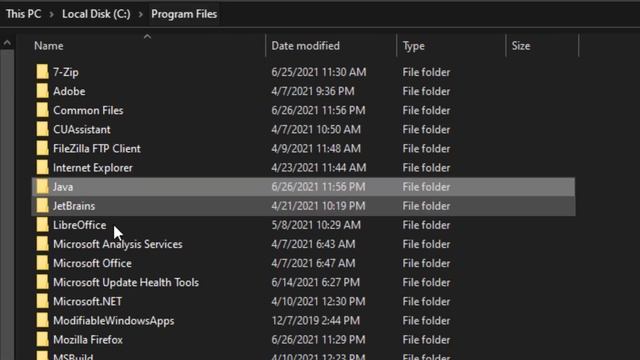The image size is (640, 360).
Task: Expand the chevron after This PC
Action: click(x=51, y=14)
